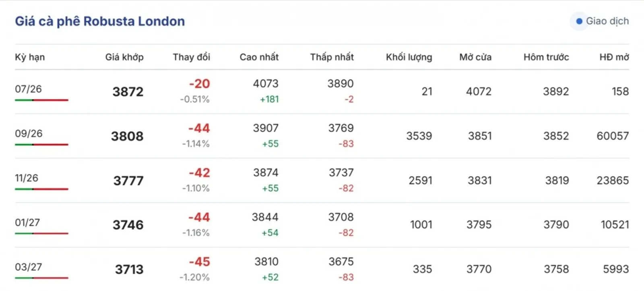Viewport: 644px width, 291px height.
Task: Open the Giá cà phê Robusta London heading
Action: point(100,21)
